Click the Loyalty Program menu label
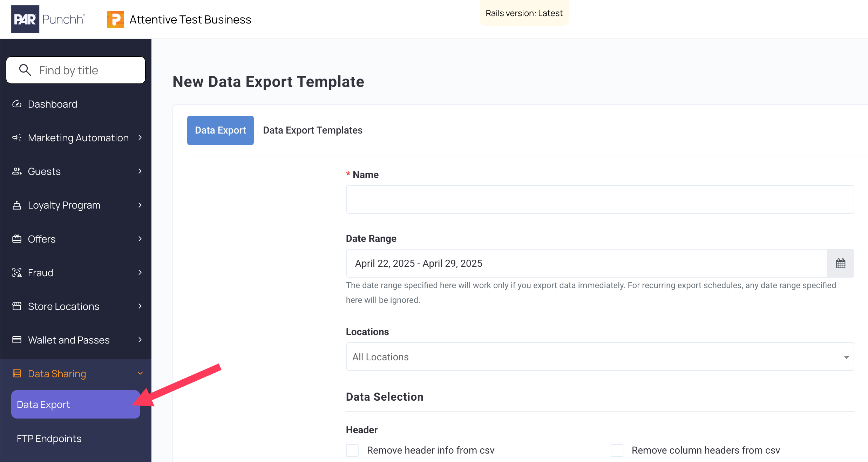The image size is (868, 462). (x=64, y=205)
